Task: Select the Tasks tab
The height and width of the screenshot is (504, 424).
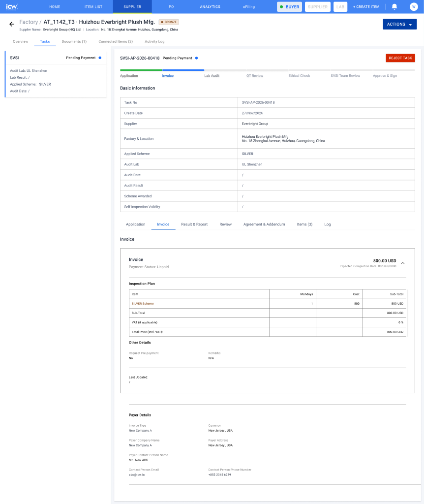Action: point(45,41)
